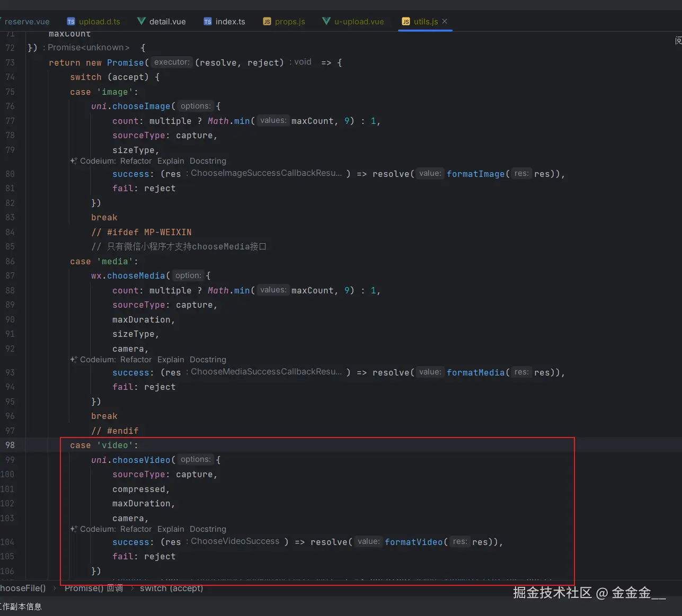This screenshot has width=682, height=616.
Task: Click Docstring lens above the formatImage success line
Action: click(208, 161)
